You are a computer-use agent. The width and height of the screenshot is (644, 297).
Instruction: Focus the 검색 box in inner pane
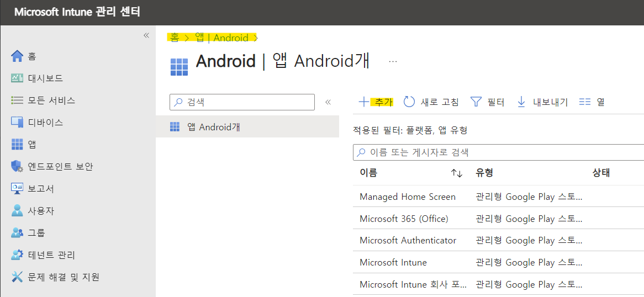[x=242, y=102]
